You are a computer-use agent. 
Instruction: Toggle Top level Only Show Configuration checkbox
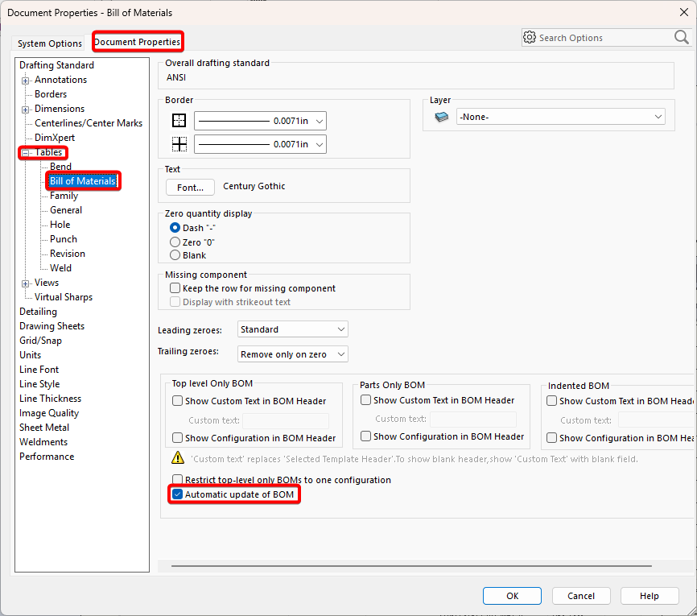tap(177, 438)
